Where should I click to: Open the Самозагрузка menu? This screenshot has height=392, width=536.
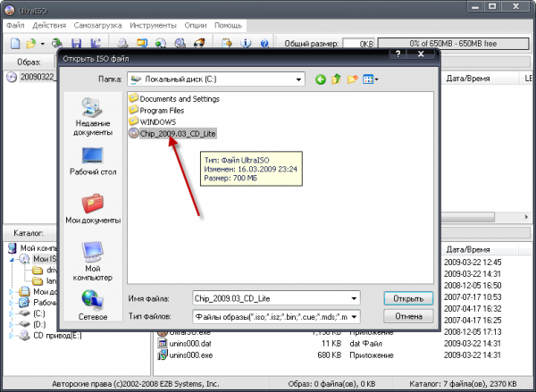click(x=98, y=25)
